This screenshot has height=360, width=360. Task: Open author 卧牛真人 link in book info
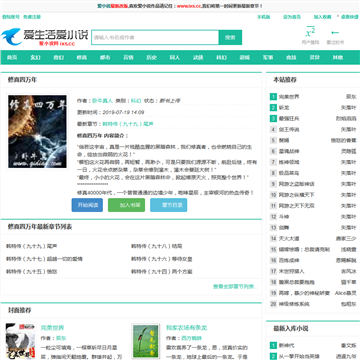click(102, 101)
